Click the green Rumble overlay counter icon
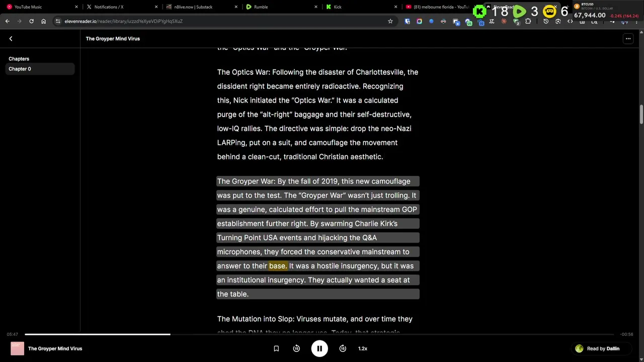644x362 pixels. pyautogui.click(x=519, y=11)
